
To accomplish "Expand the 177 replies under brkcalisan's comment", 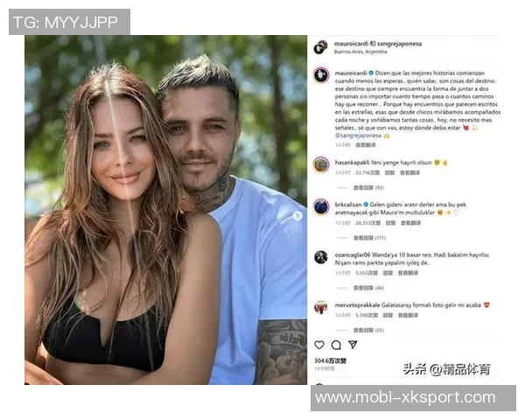I will click(369, 238).
